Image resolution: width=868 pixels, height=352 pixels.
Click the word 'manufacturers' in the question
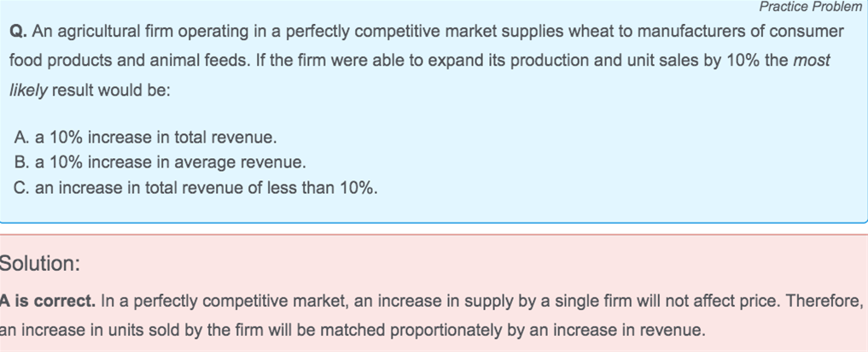tap(696, 31)
